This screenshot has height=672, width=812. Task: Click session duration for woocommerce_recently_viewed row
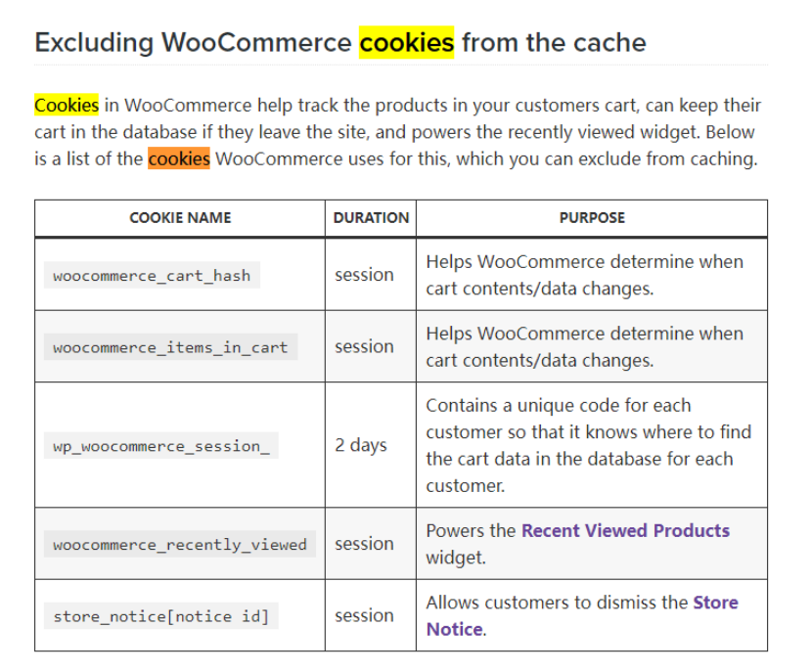coord(364,544)
